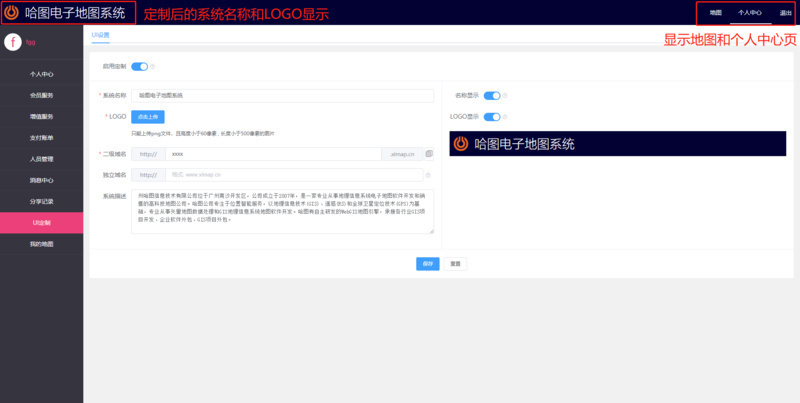800x403 pixels.
Task: Click the blue 保存 button
Action: (x=428, y=264)
